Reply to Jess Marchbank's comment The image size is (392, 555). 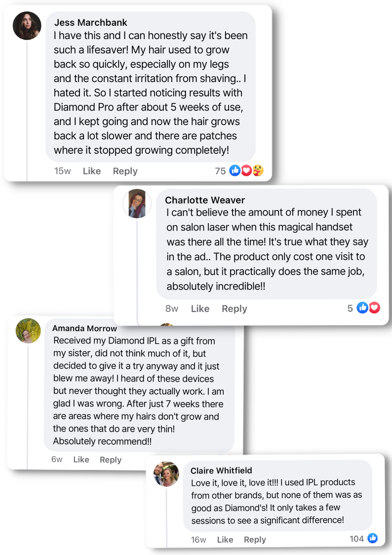pyautogui.click(x=125, y=171)
